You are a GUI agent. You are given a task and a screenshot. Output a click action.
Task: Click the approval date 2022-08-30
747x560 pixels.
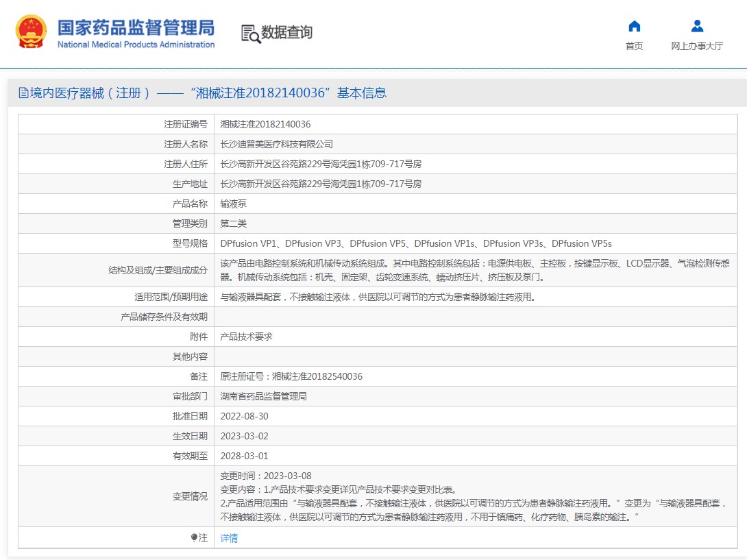click(244, 416)
